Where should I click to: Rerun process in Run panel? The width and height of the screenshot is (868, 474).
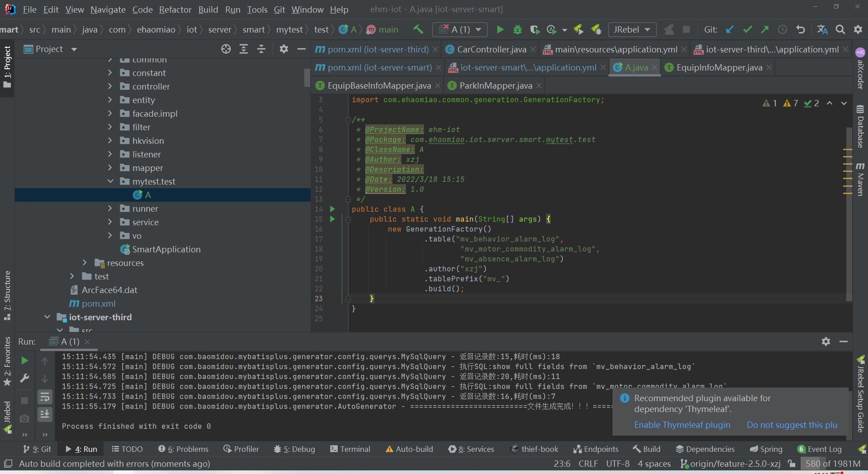[x=25, y=360]
